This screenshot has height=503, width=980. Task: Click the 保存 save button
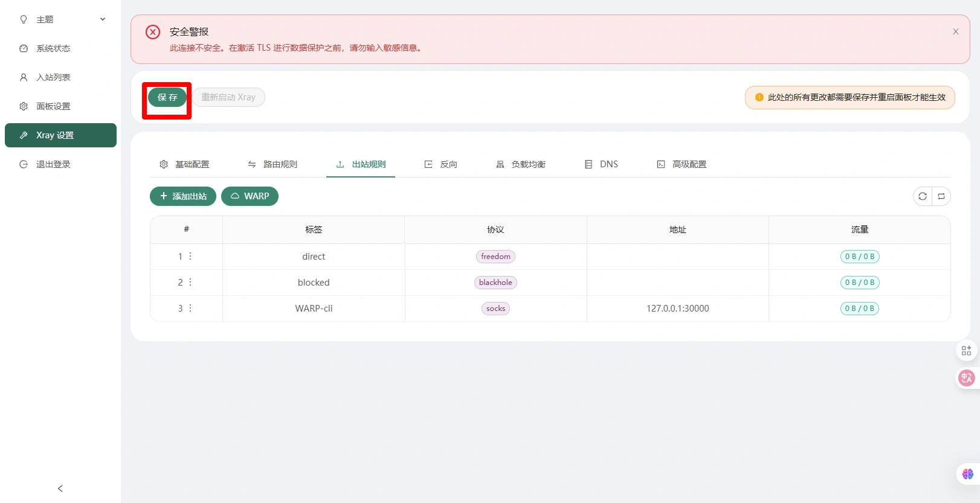pyautogui.click(x=167, y=97)
